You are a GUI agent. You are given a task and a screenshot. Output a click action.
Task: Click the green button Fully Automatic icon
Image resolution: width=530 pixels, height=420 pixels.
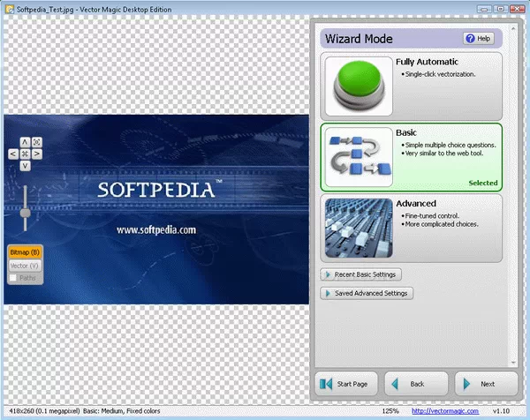point(360,86)
